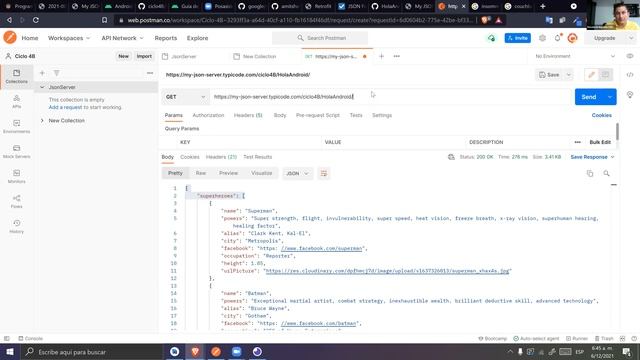Click the Bulk Edit link
640x360 pixels.
click(600, 142)
